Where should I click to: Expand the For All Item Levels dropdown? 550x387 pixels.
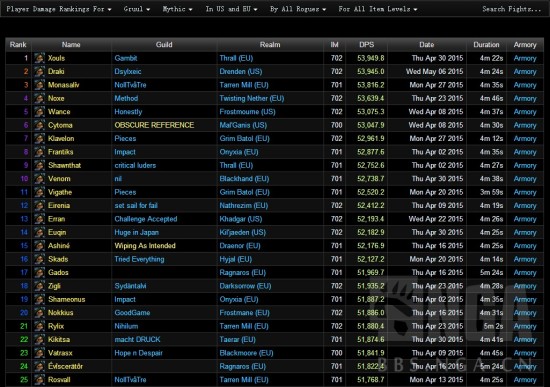378,9
